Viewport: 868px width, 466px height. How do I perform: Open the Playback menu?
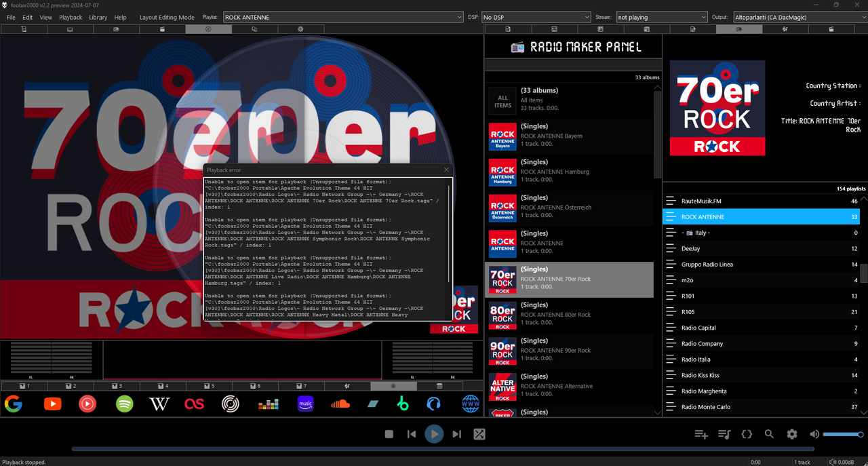click(x=71, y=18)
